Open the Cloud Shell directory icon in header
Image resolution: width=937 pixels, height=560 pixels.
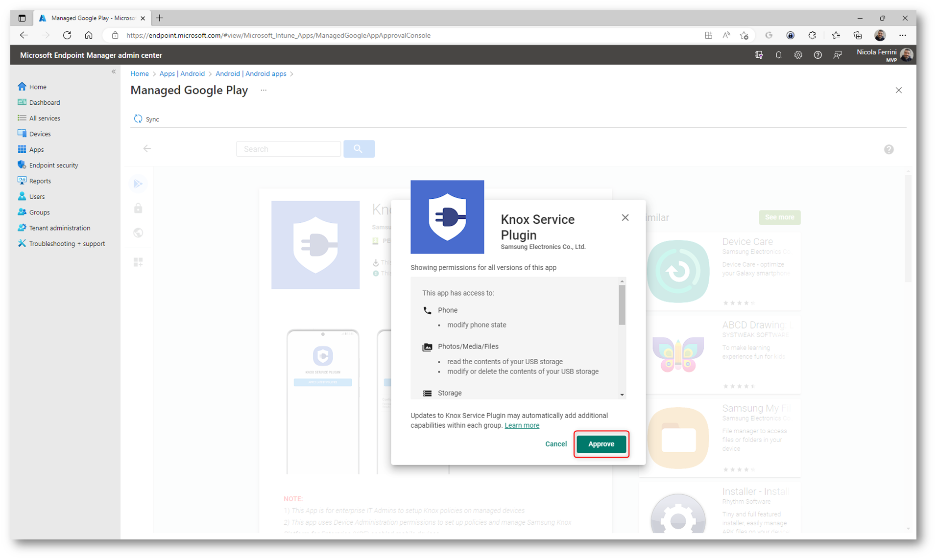click(759, 55)
